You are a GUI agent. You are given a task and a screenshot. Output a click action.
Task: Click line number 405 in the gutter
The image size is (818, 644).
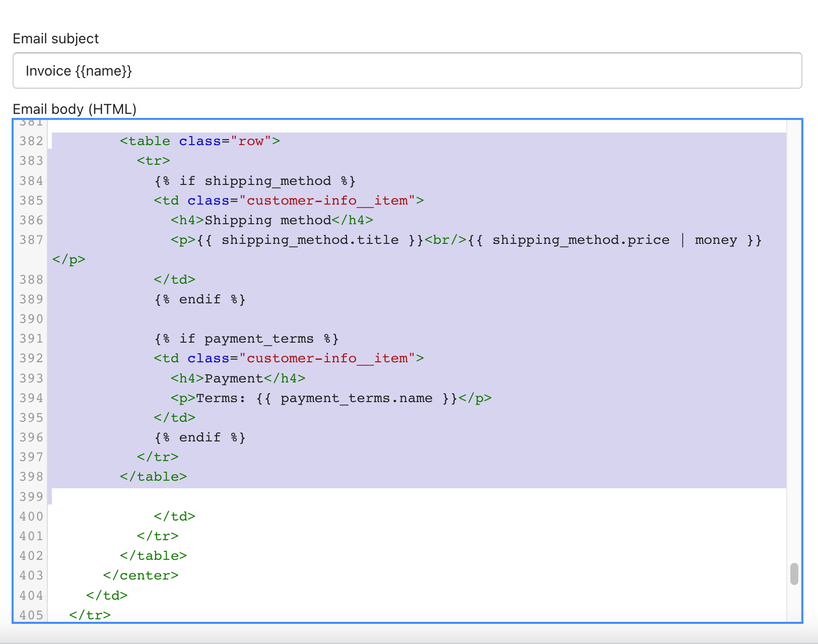[x=31, y=615]
